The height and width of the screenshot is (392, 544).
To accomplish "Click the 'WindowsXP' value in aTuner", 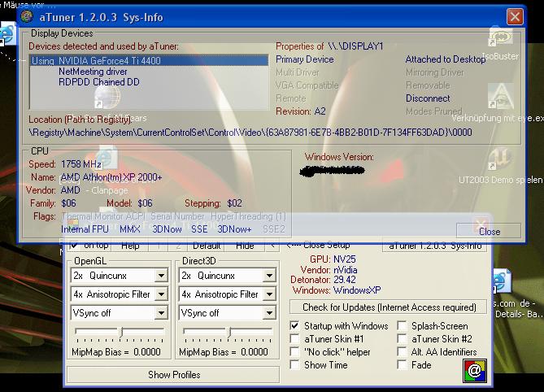I will coord(357,290).
